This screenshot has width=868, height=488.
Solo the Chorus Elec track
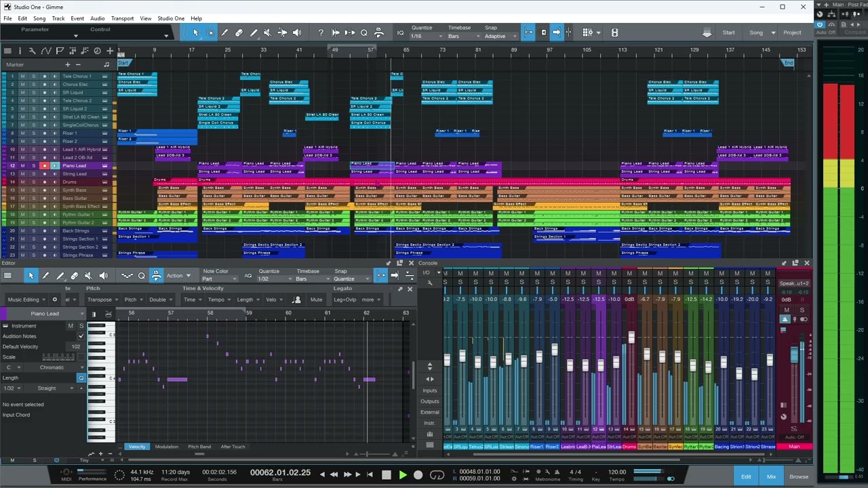coord(33,84)
